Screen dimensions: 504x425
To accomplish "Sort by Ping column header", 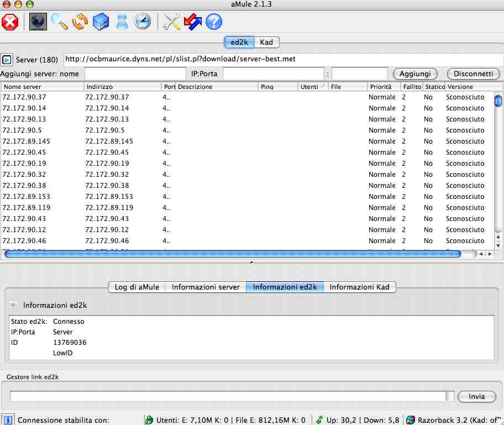I will pyautogui.click(x=278, y=87).
